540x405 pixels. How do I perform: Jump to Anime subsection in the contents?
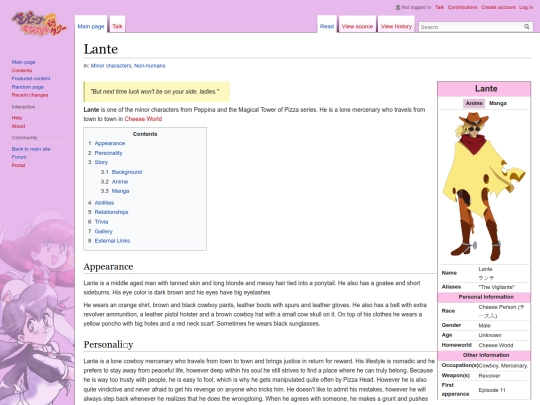click(x=120, y=181)
